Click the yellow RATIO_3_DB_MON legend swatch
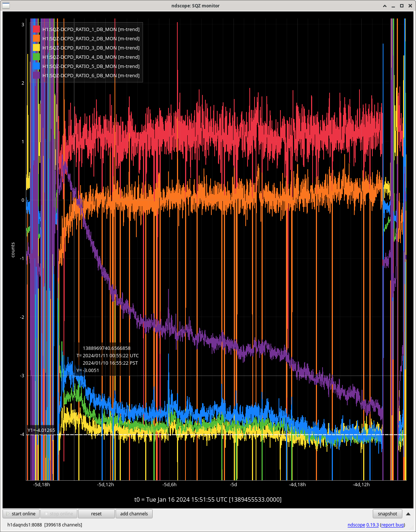 point(36,48)
